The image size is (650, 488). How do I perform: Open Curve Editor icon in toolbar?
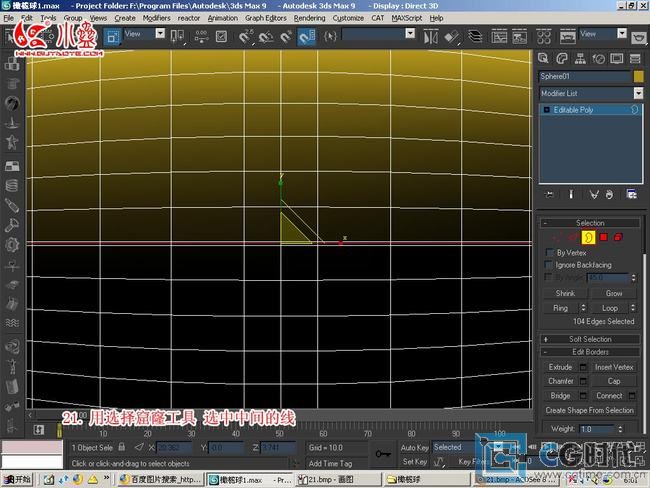click(499, 37)
